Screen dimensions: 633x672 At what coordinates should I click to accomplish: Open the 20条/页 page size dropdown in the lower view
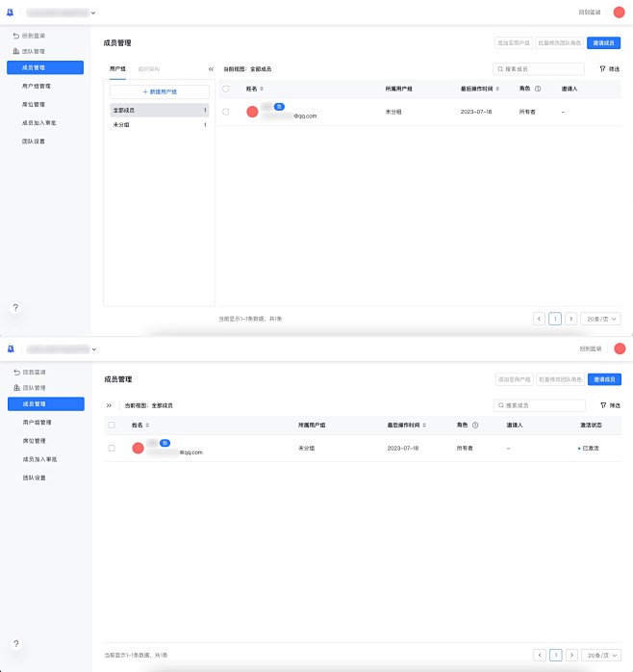[602, 655]
